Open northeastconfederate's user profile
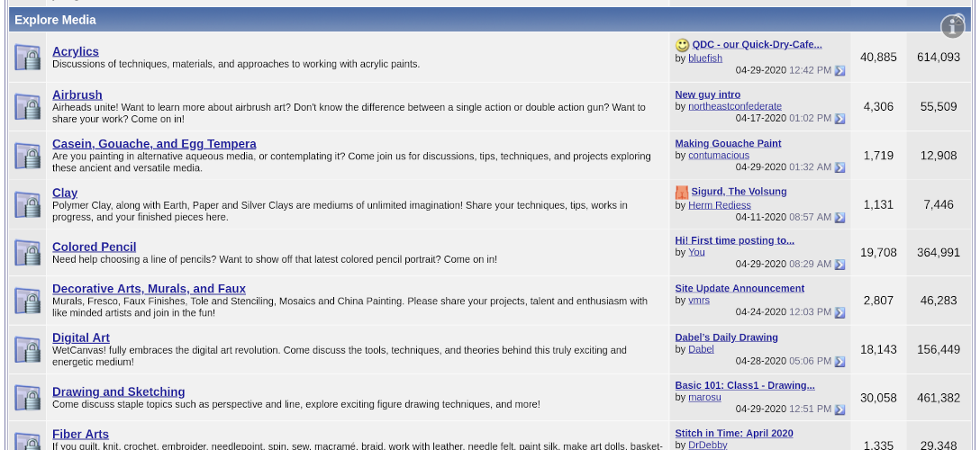The width and height of the screenshot is (980, 450). point(734,106)
